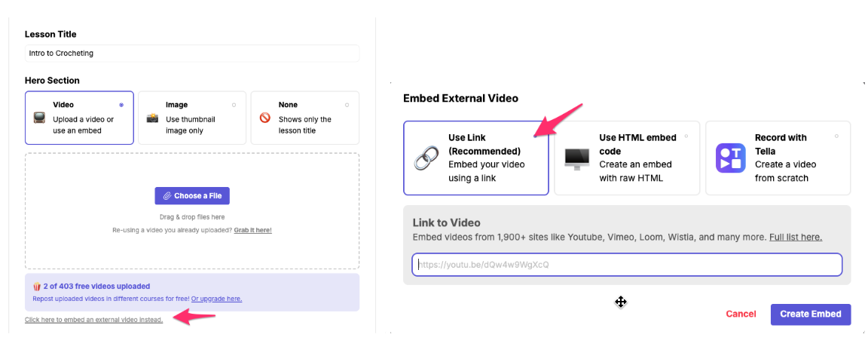
Task: Choose the Use HTML embed code radio button
Action: (x=686, y=137)
